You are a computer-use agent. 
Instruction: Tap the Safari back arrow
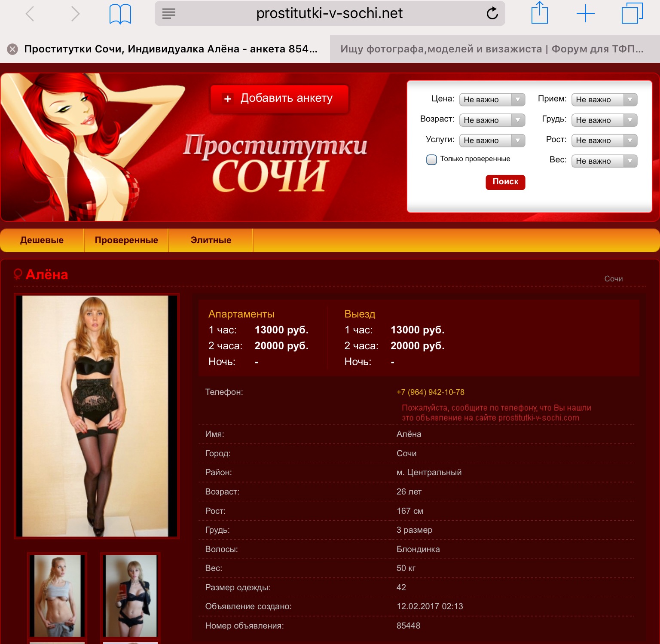tap(30, 14)
